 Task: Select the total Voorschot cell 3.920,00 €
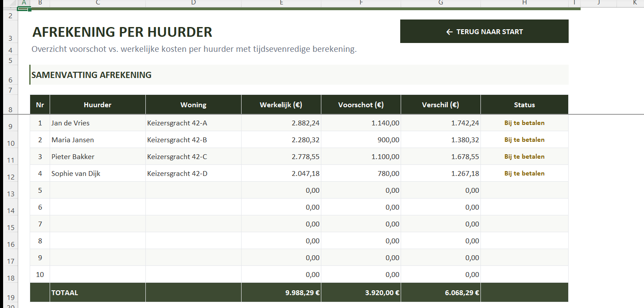pos(361,292)
